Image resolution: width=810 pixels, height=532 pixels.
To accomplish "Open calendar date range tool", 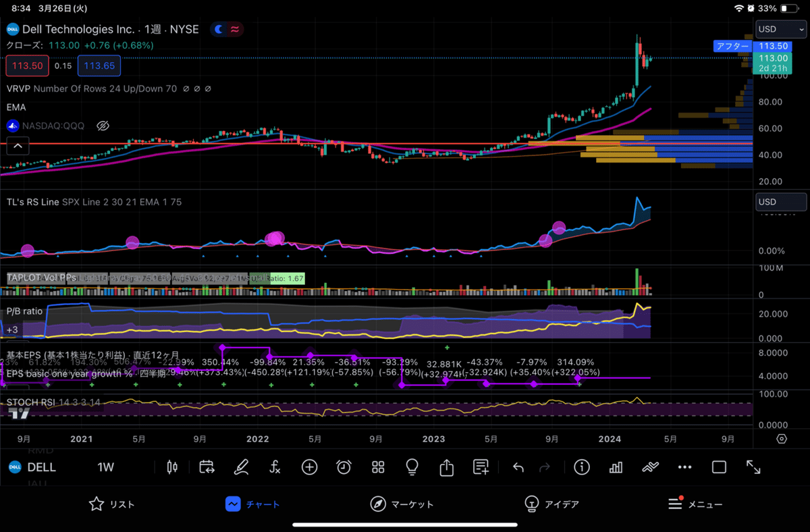I will pyautogui.click(x=207, y=467).
